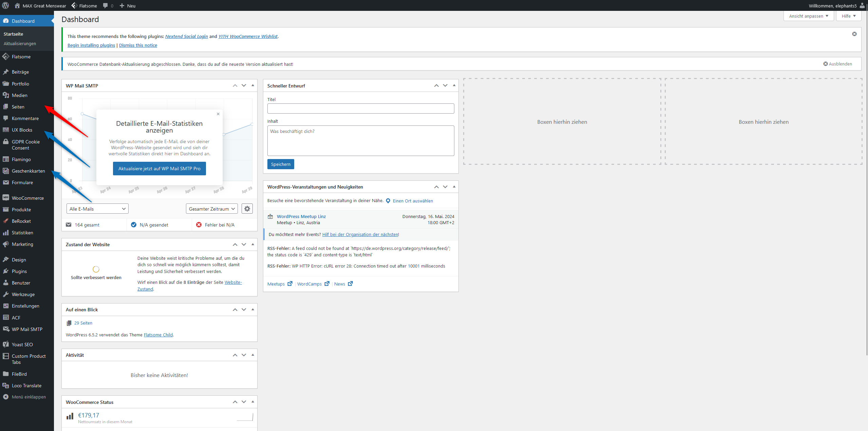Collapse the admin menu via Menü einklappen
The height and width of the screenshot is (431, 868).
pyautogui.click(x=24, y=397)
